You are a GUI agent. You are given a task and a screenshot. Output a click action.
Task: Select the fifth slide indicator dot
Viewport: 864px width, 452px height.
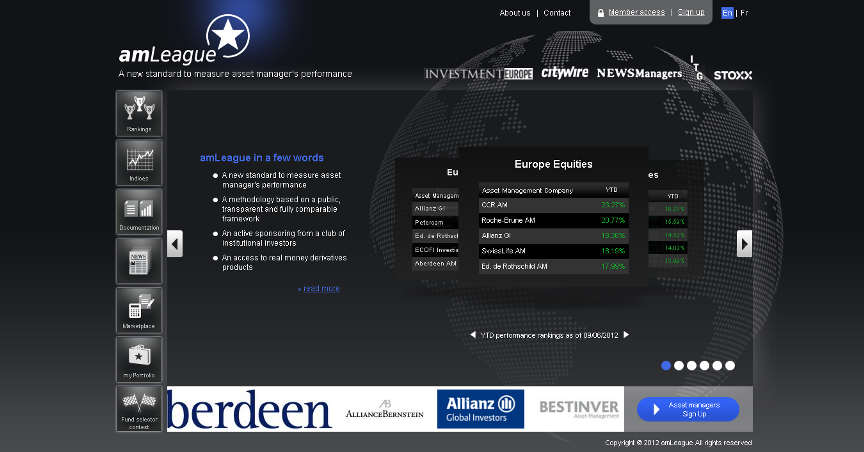(x=717, y=365)
